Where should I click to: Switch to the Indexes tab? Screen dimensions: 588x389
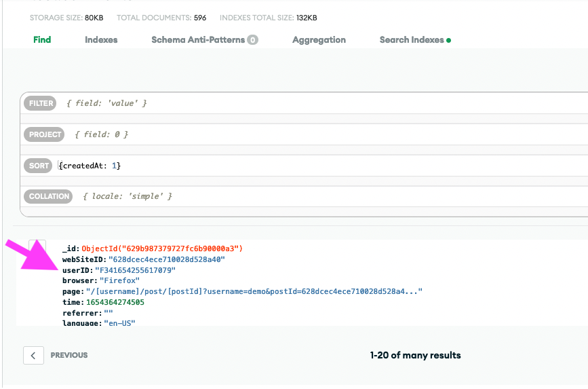tap(101, 40)
